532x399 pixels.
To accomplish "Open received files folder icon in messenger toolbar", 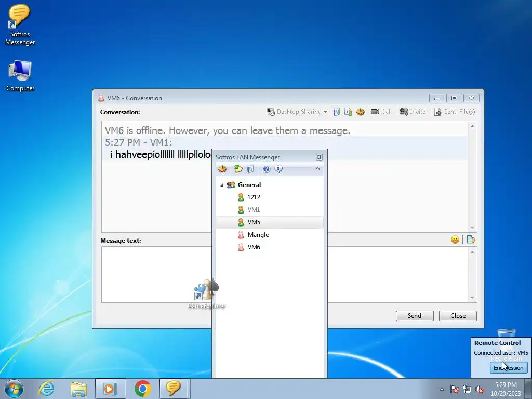I will pos(238,169).
